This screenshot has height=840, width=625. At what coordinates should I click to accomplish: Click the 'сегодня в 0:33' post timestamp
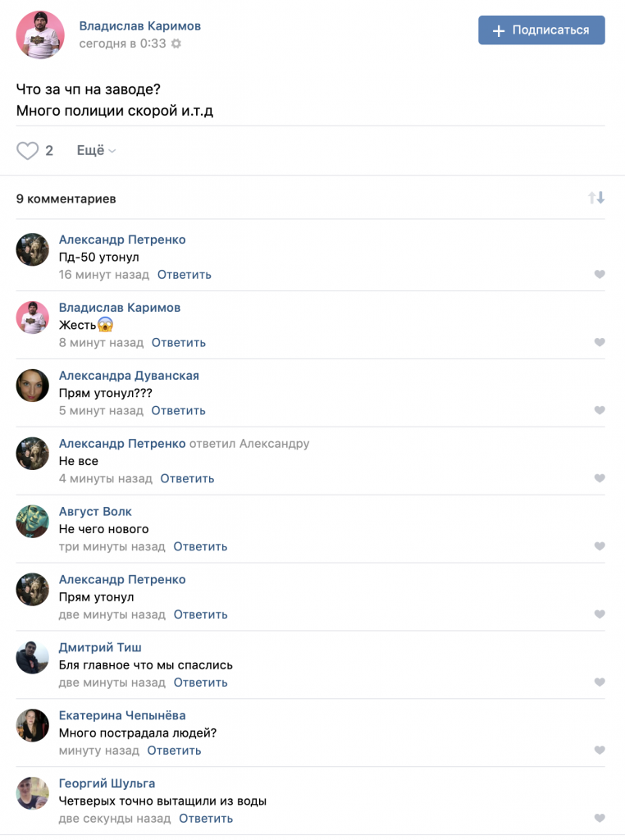(x=123, y=43)
